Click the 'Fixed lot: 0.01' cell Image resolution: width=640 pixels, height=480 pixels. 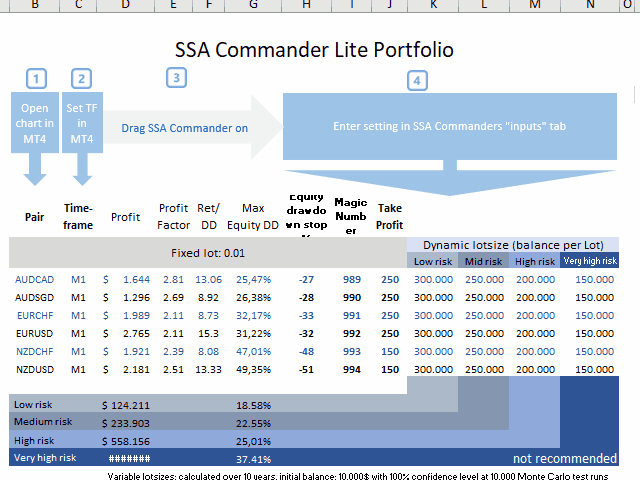tap(208, 253)
